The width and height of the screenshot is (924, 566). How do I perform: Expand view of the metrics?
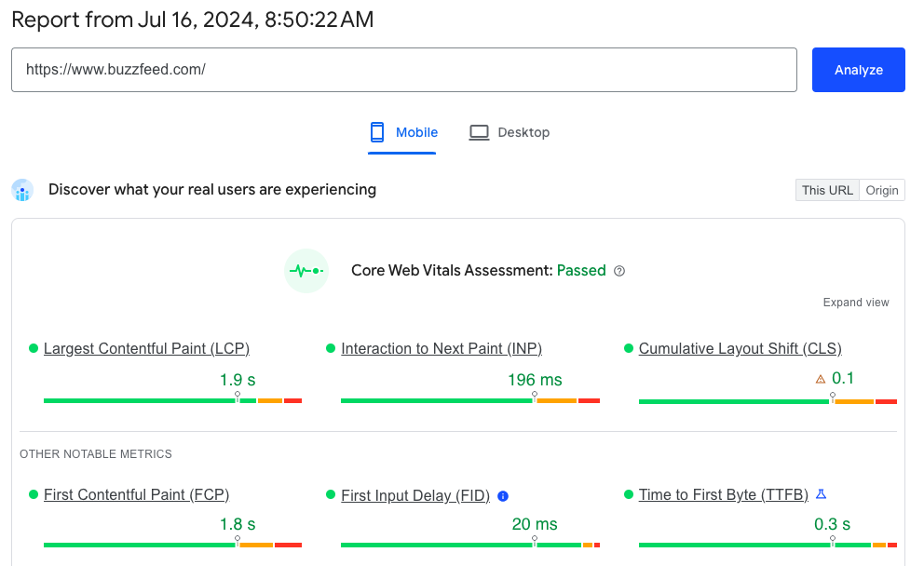855,303
